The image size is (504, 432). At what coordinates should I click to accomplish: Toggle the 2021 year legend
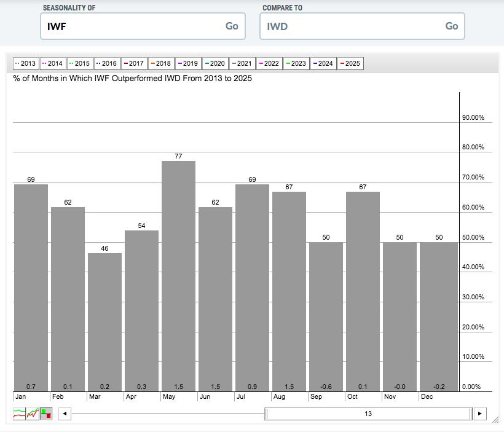click(x=242, y=63)
